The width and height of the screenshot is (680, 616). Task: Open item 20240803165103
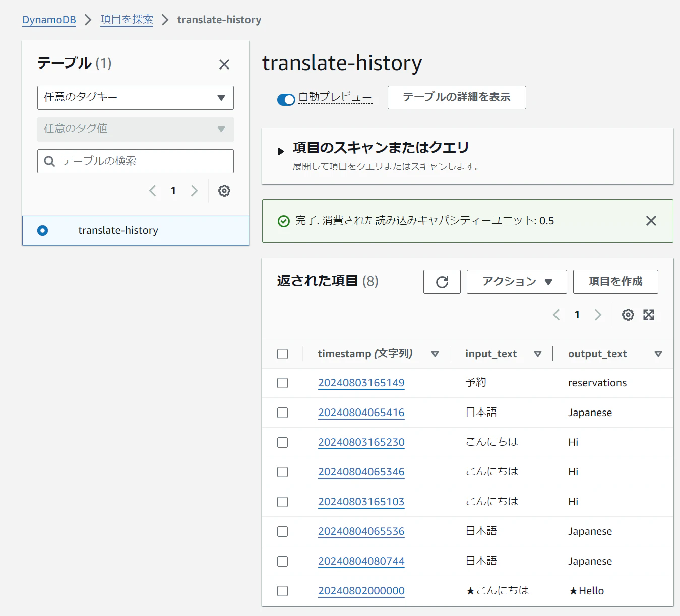click(x=361, y=502)
